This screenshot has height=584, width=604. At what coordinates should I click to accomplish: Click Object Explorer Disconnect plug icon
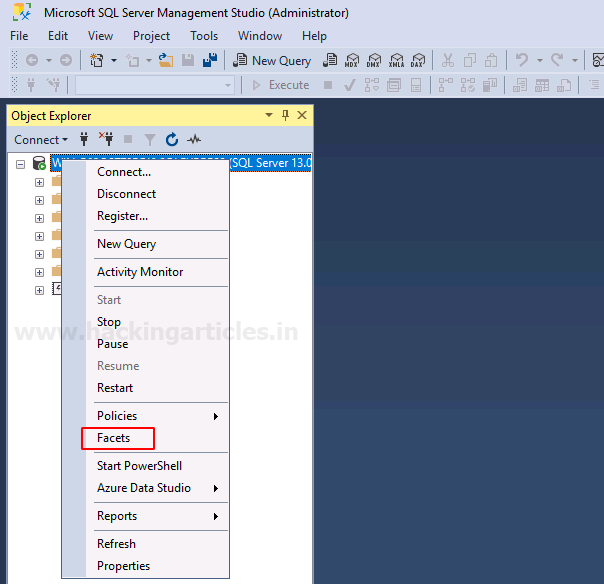tap(106, 139)
